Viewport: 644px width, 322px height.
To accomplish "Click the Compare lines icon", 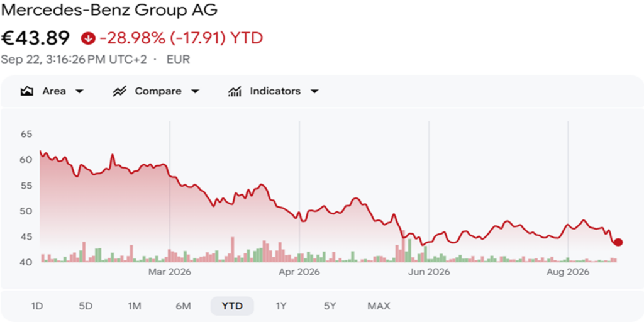I will 119,91.
